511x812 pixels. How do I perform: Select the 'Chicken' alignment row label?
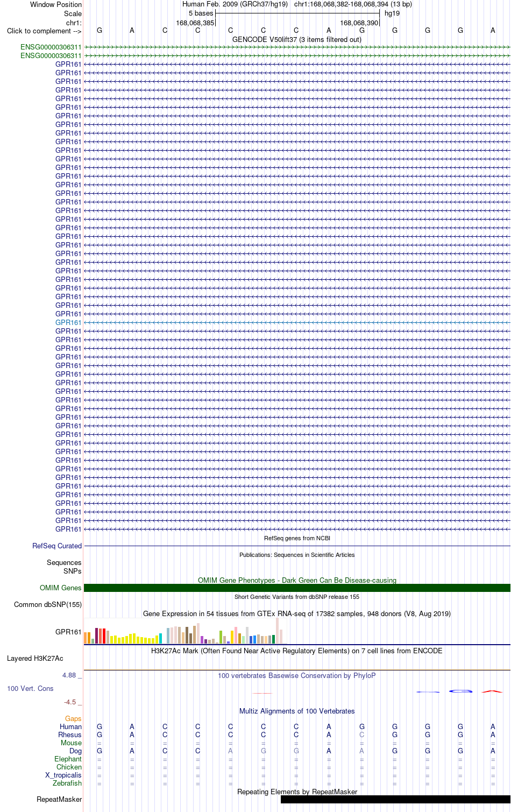tap(69, 767)
